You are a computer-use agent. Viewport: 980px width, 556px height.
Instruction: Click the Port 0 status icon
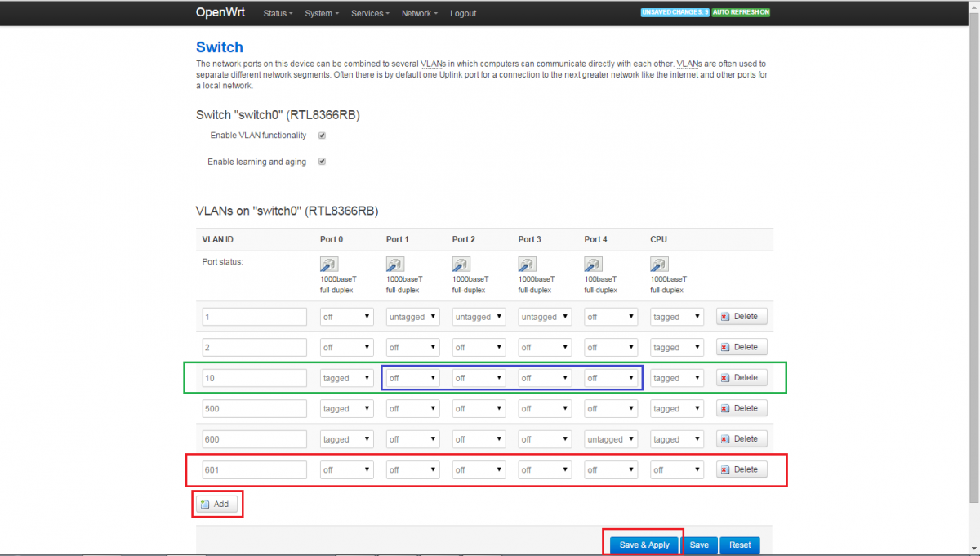pyautogui.click(x=329, y=264)
